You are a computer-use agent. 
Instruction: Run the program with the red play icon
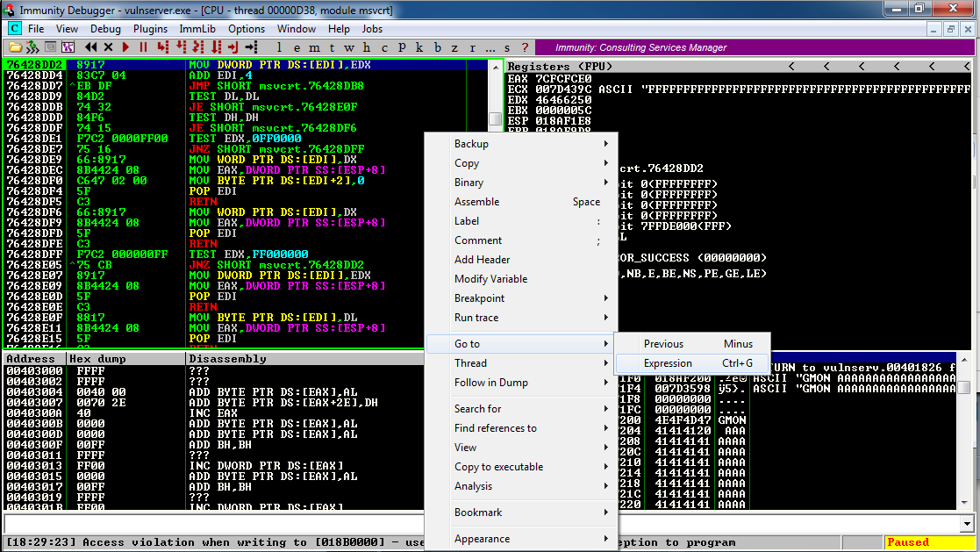pos(126,47)
